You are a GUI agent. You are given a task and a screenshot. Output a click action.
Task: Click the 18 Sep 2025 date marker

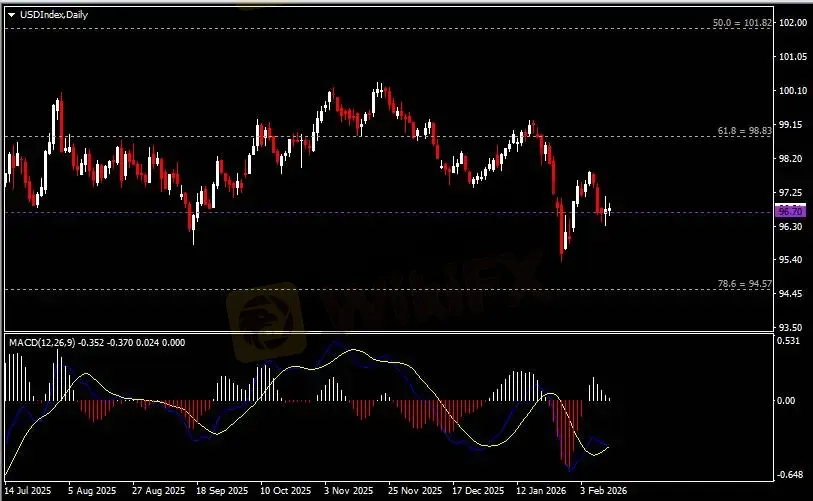tap(223, 491)
